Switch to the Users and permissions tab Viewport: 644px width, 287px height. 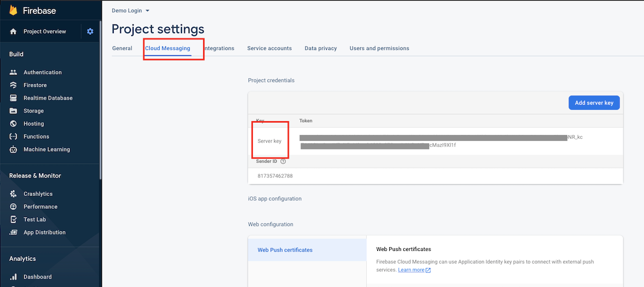tap(379, 48)
